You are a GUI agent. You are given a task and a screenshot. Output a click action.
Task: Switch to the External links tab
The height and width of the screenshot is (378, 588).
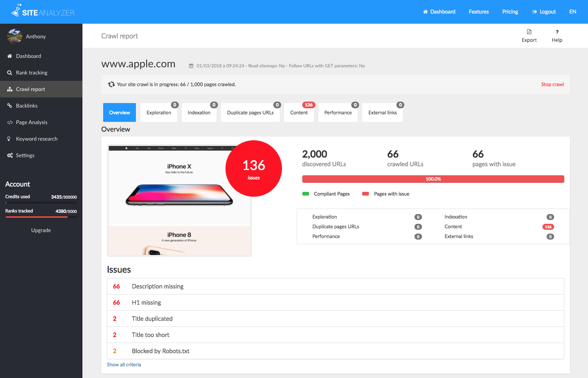382,112
